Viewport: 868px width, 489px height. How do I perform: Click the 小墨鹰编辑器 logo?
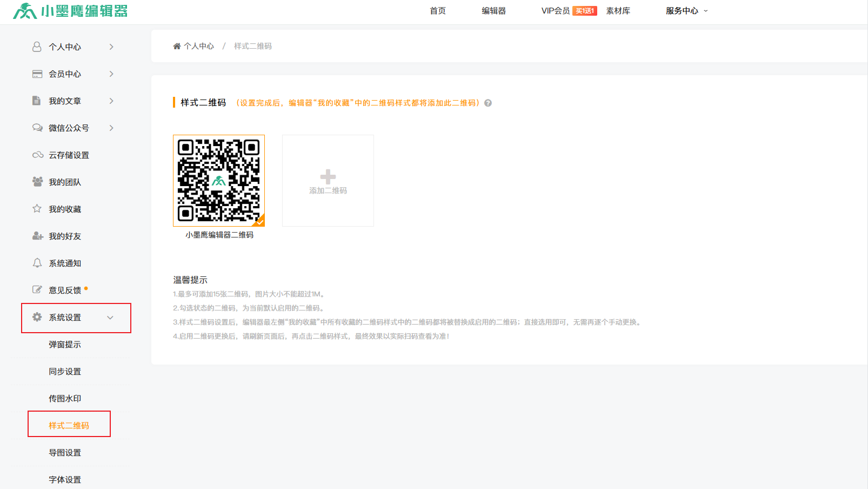(70, 11)
